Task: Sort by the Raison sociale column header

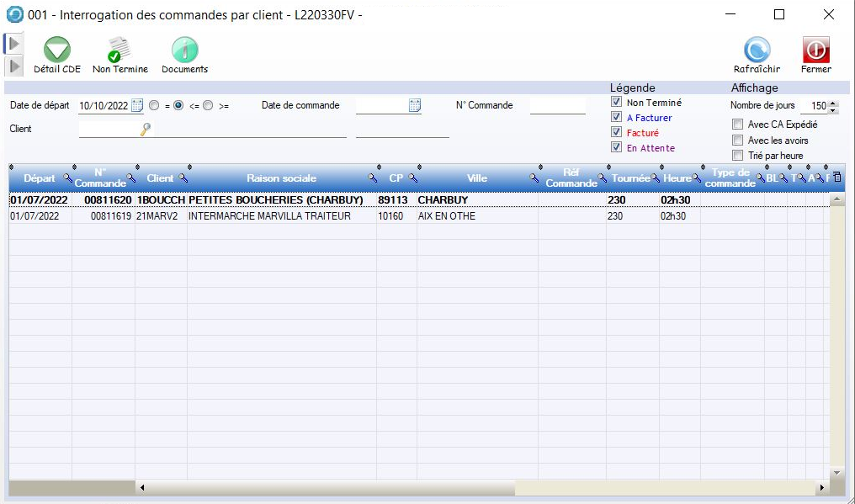Action: pyautogui.click(x=281, y=178)
